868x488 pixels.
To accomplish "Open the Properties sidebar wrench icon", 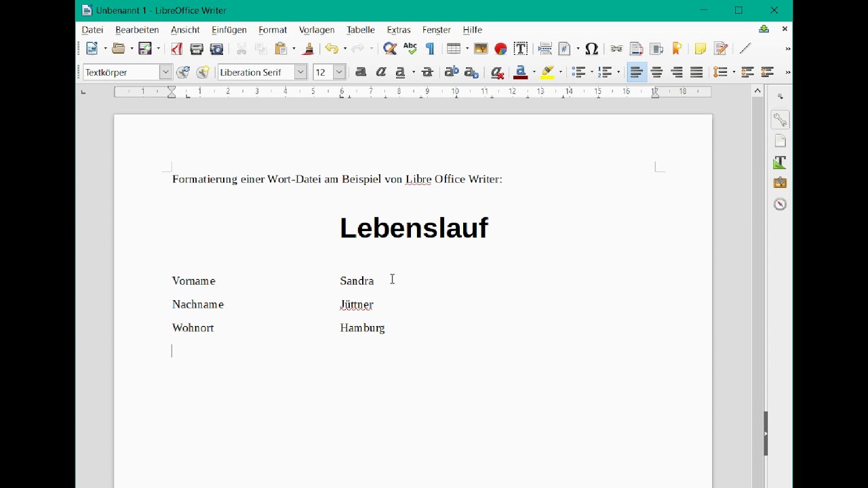I will [781, 120].
